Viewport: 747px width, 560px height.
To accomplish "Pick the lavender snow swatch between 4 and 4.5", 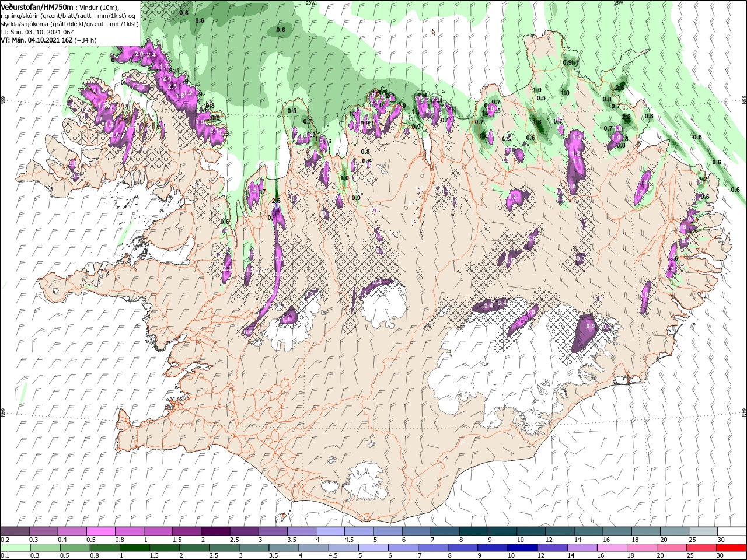I will (x=329, y=531).
